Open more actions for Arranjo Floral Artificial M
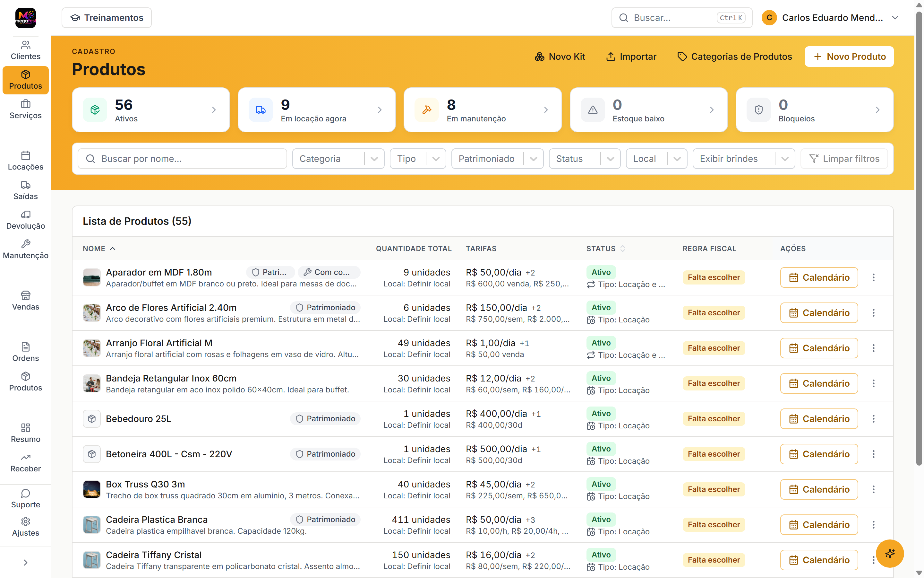 (873, 348)
